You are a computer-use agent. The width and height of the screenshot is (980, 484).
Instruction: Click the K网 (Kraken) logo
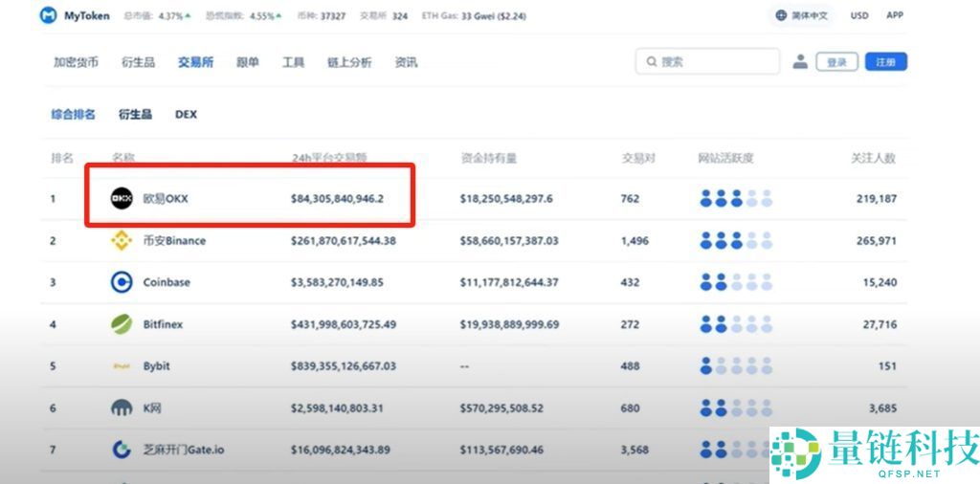click(x=122, y=407)
